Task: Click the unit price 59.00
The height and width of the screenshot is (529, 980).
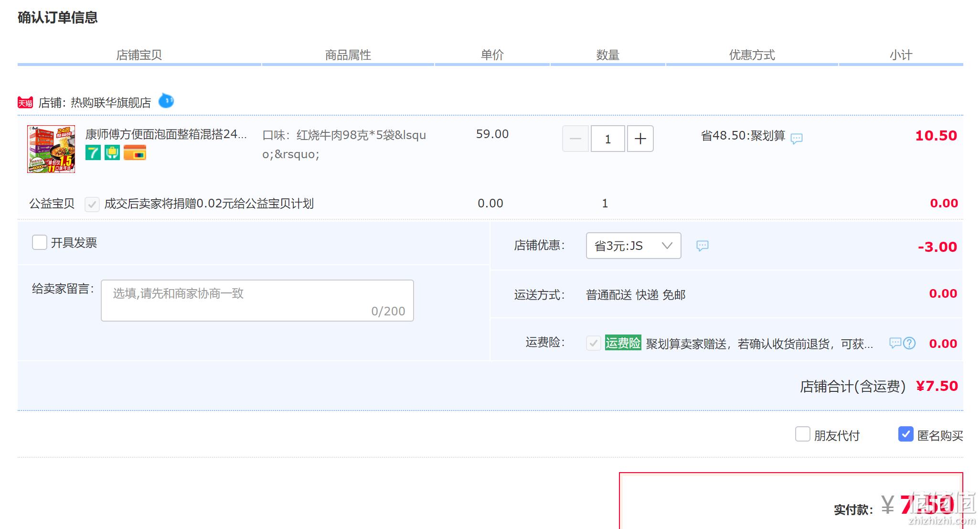Action: click(492, 134)
